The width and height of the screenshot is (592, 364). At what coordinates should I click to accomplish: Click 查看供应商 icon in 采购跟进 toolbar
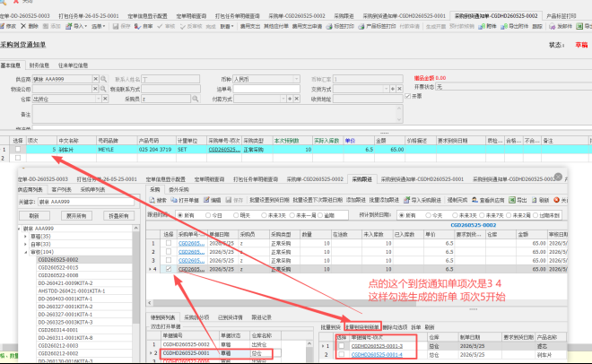(x=474, y=200)
